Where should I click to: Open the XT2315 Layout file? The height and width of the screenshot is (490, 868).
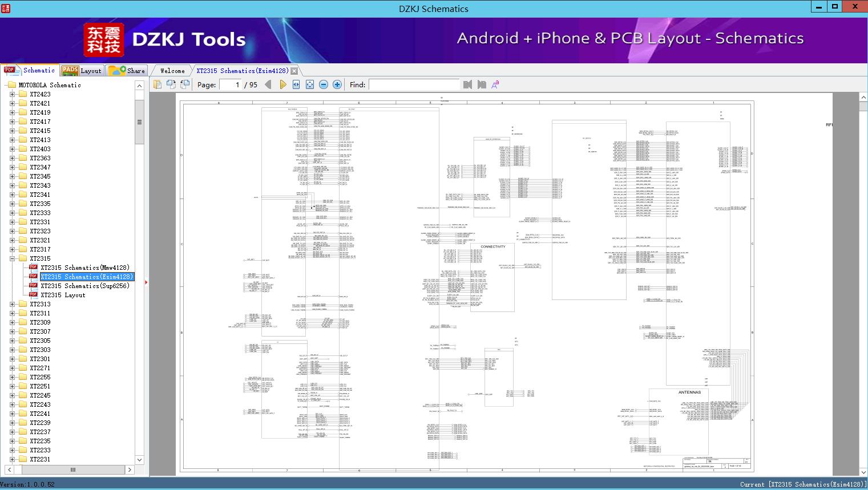[x=63, y=295]
